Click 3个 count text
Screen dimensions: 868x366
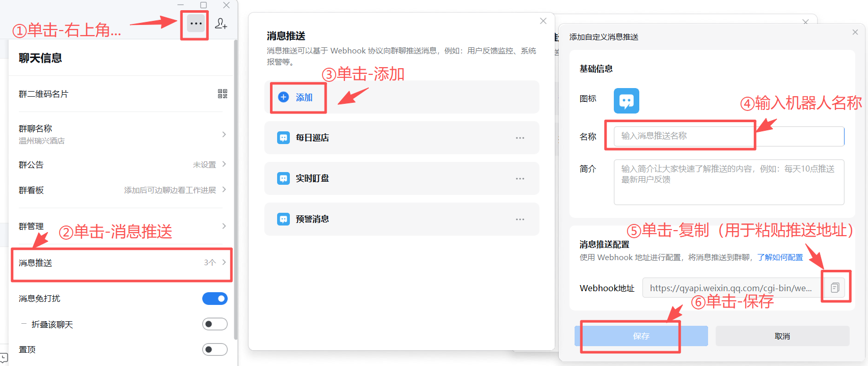(210, 263)
